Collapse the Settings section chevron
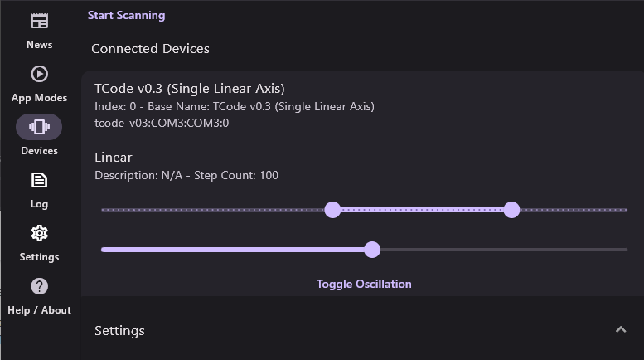 [621, 329]
